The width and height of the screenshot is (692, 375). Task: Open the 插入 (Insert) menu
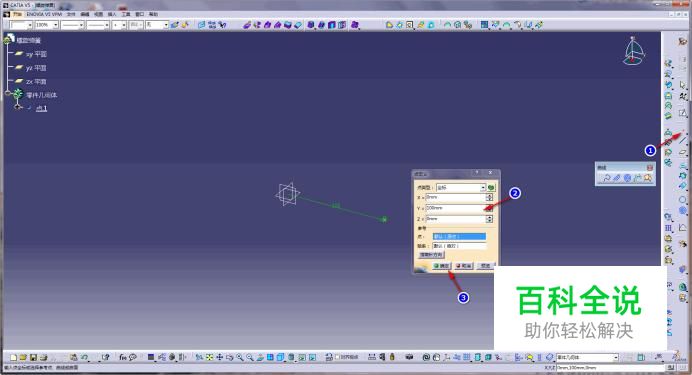(x=113, y=14)
